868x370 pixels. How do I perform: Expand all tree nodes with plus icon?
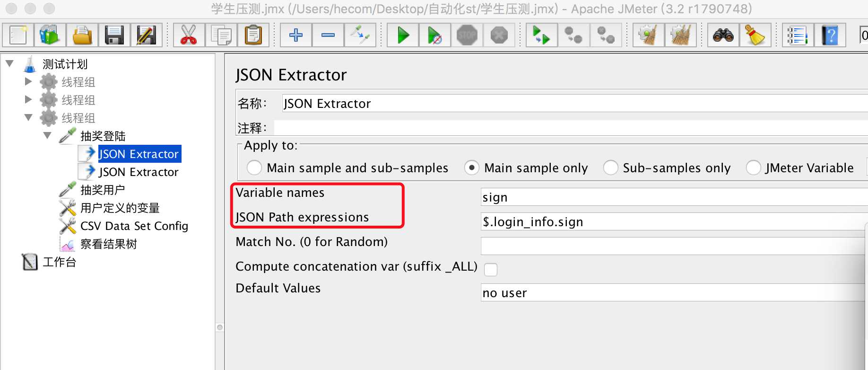click(296, 35)
